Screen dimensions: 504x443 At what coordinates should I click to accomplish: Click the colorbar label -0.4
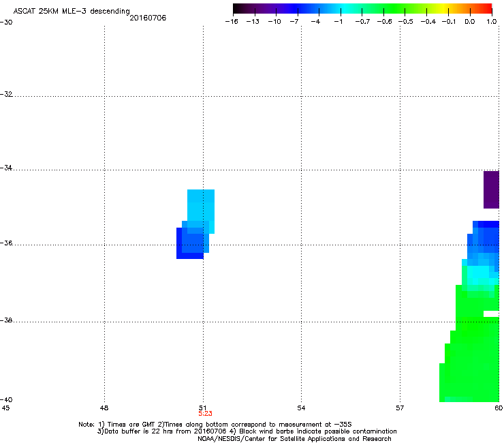click(x=428, y=22)
